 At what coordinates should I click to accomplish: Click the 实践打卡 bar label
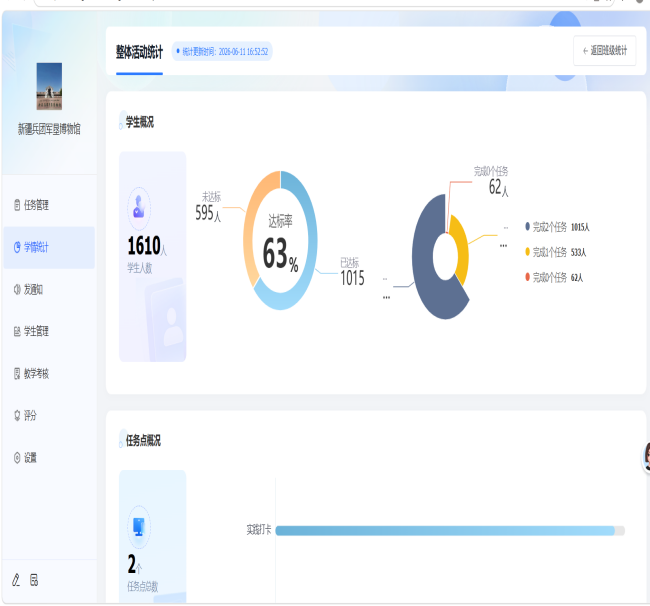(259, 530)
